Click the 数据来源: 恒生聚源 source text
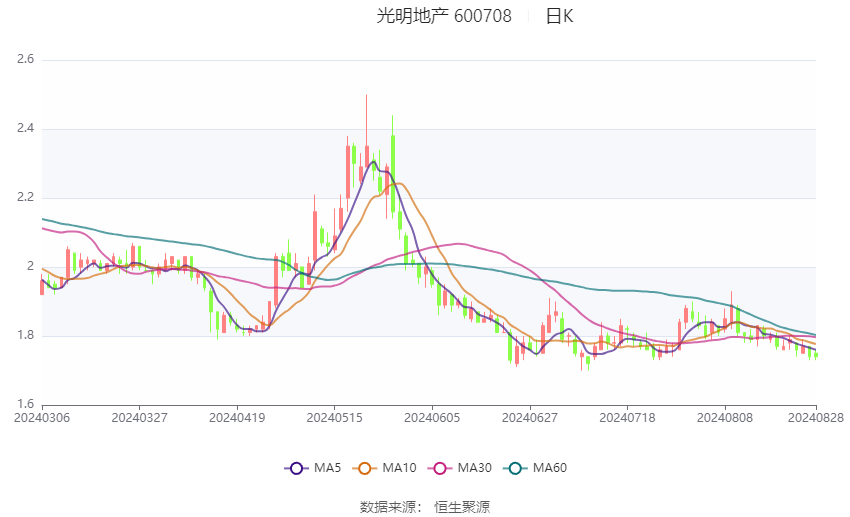The width and height of the screenshot is (850, 517). pos(425,507)
